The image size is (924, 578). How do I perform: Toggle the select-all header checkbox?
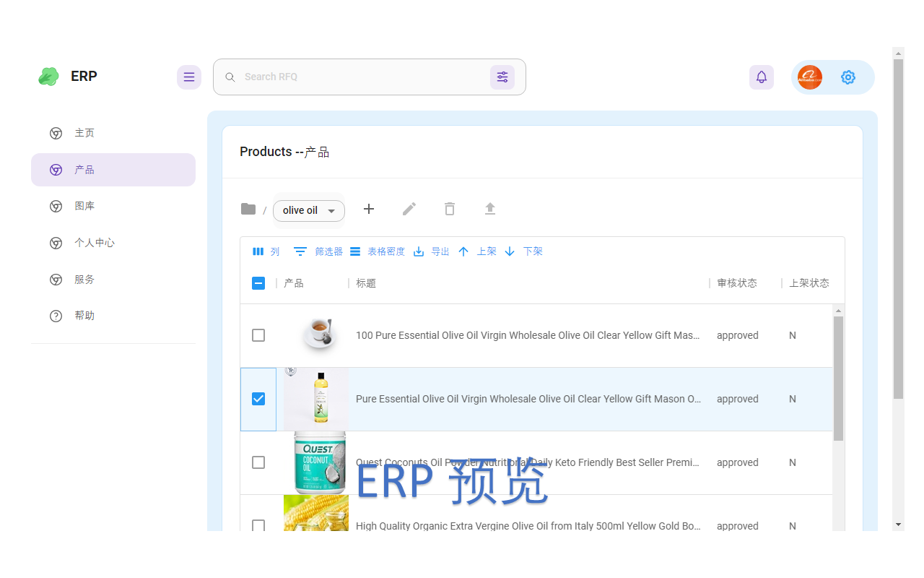(x=258, y=283)
